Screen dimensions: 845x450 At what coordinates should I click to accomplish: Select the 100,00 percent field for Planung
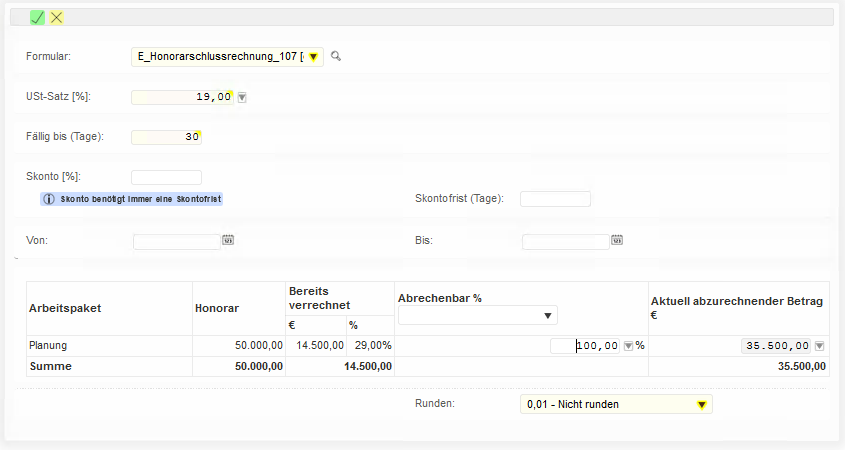(586, 346)
